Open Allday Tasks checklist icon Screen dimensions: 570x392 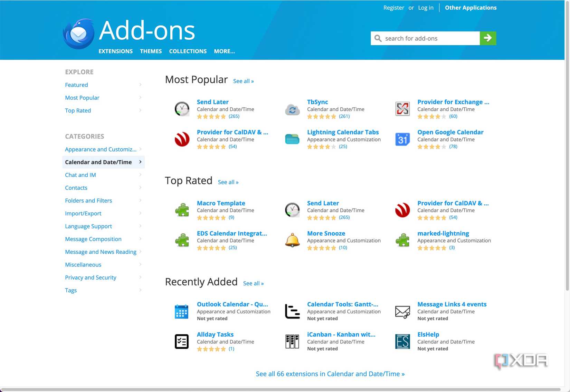point(182,341)
